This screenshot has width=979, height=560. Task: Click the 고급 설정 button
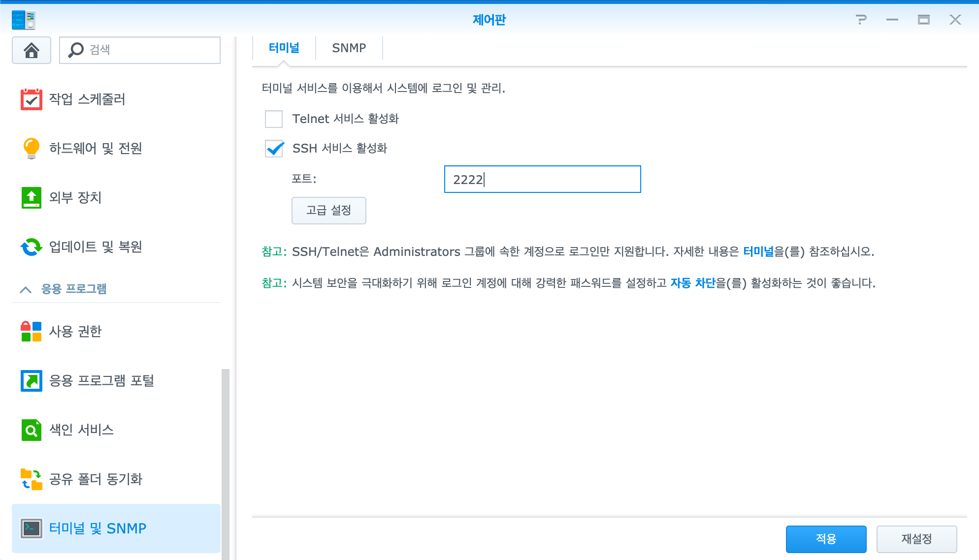pos(328,211)
